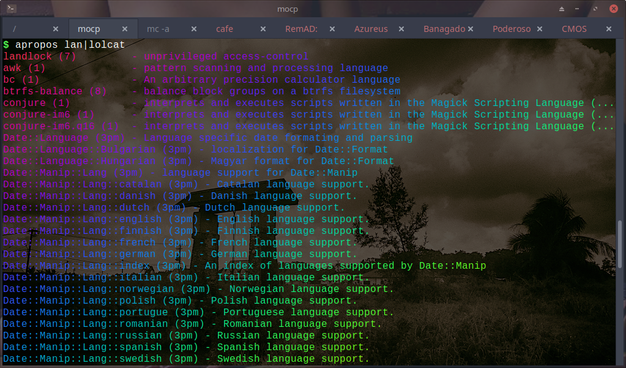Click 'Date::Manip::Lang (3pm)' entry
The image size is (626, 368).
[73, 172]
